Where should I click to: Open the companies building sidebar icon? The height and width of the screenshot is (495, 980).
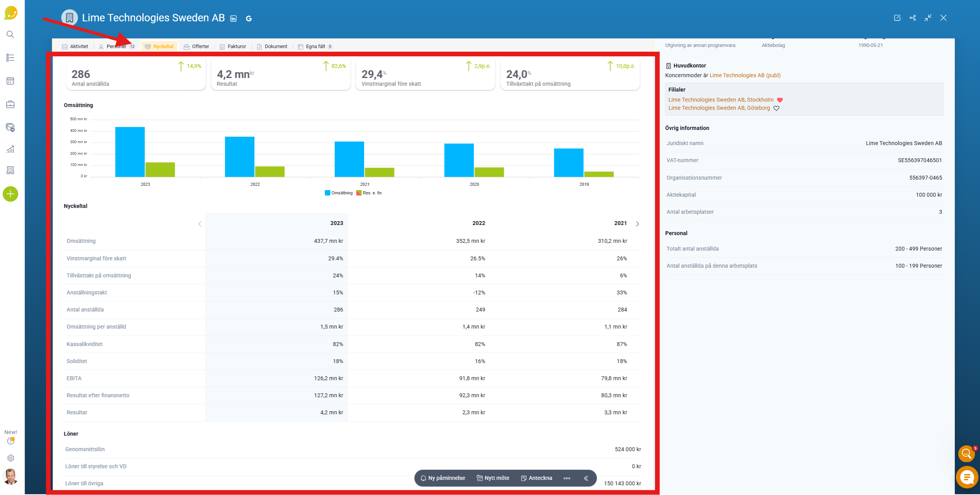coord(10,170)
